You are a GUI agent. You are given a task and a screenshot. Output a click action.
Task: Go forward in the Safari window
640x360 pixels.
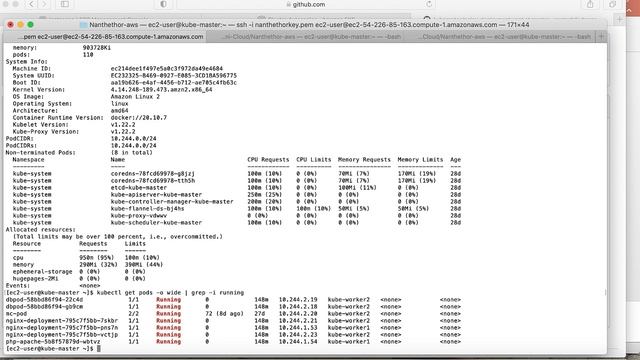tap(44, 4)
